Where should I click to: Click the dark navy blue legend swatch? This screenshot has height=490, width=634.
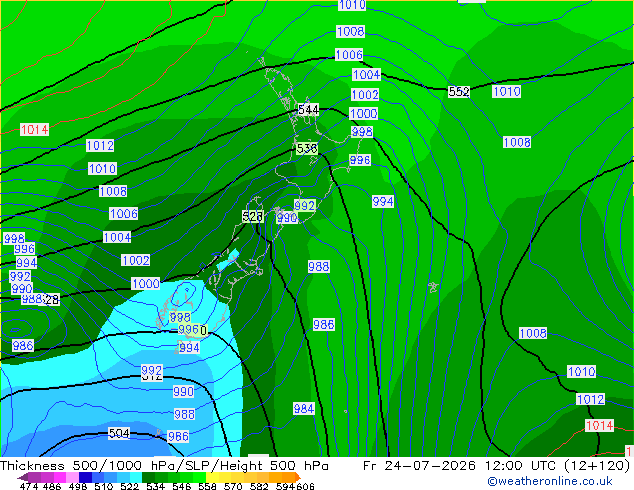(x=85, y=477)
